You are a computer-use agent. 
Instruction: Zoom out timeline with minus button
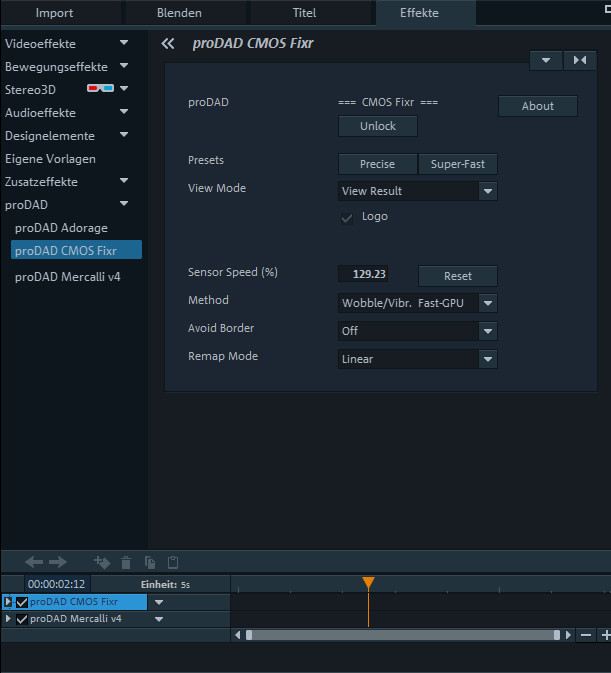(x=586, y=635)
